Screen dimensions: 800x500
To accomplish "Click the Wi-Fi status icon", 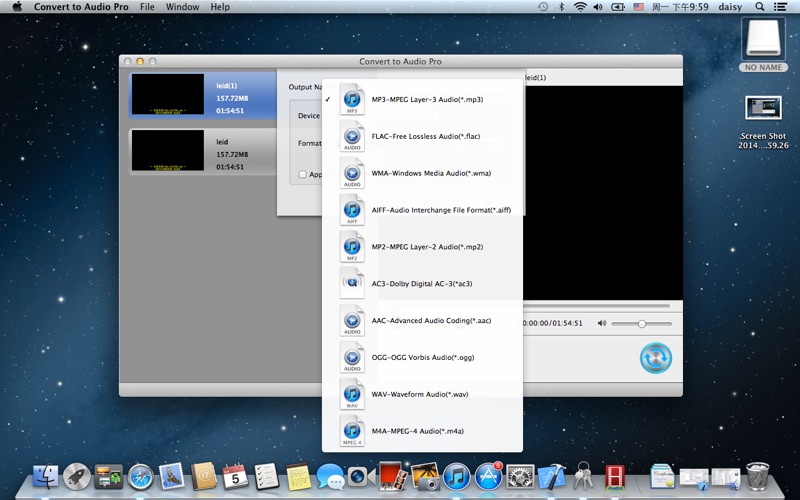I will pyautogui.click(x=580, y=7).
